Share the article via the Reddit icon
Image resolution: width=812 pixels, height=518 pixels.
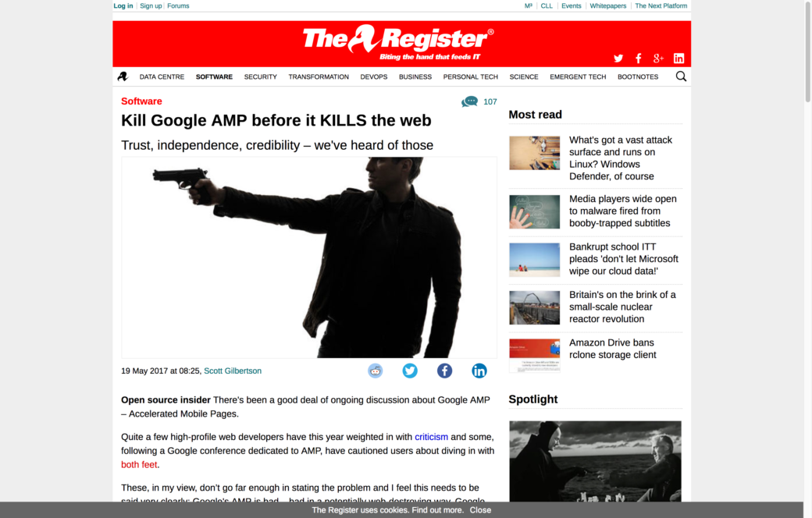tap(376, 371)
